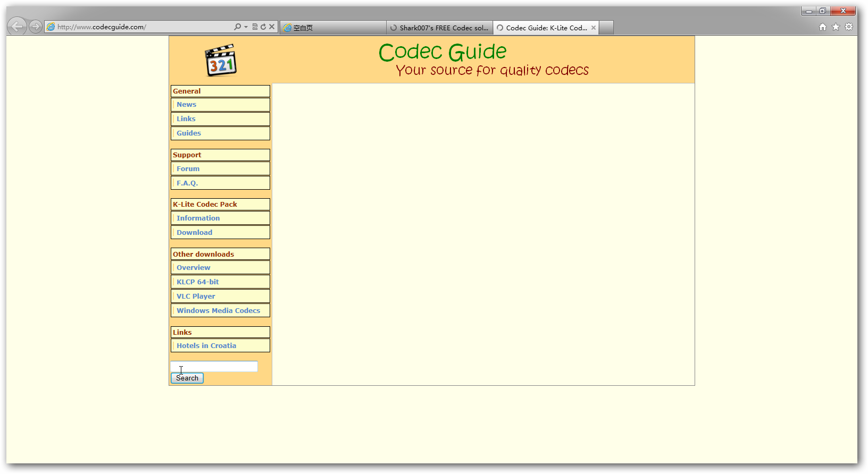Click the 321 clapperboard logo

[x=221, y=60]
